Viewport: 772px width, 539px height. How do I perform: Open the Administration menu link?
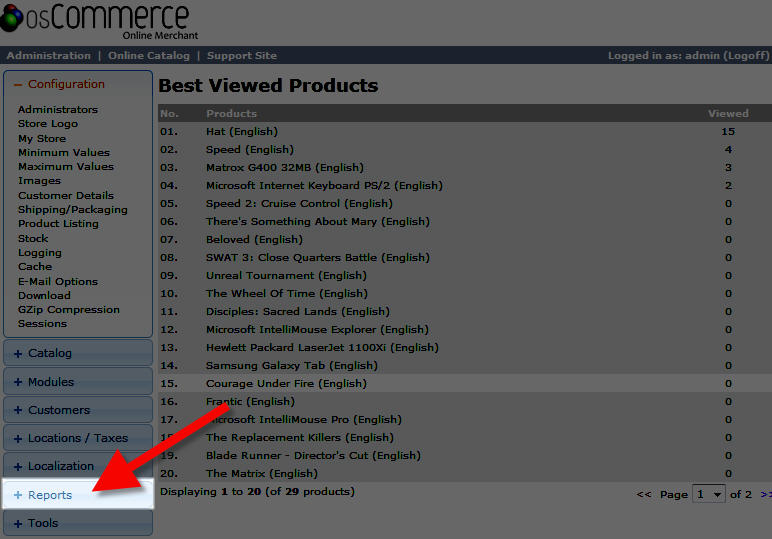pyautogui.click(x=48, y=56)
